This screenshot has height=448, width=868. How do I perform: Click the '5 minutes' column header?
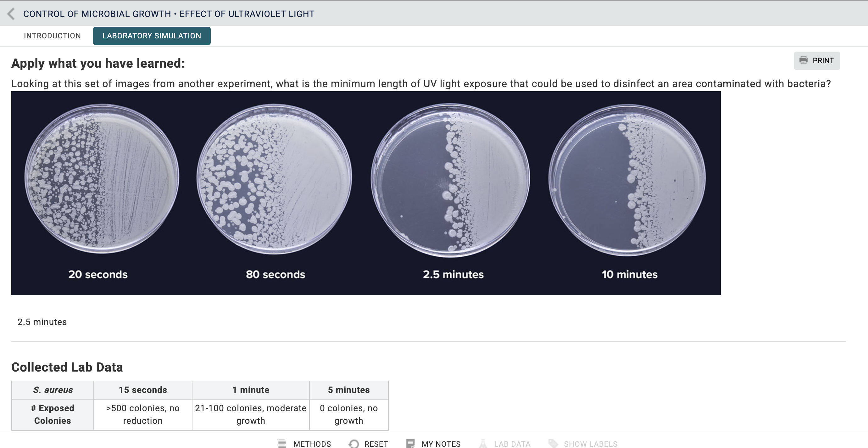pos(349,390)
